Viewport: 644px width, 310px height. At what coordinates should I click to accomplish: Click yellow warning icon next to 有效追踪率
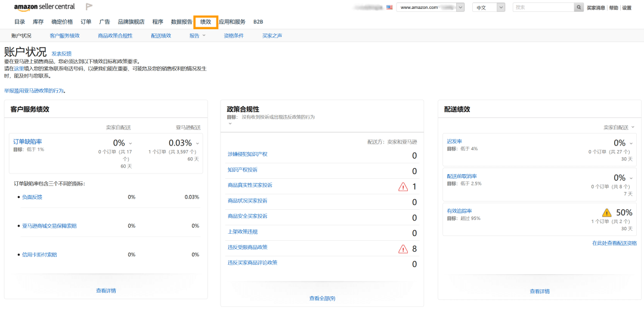pos(606,213)
